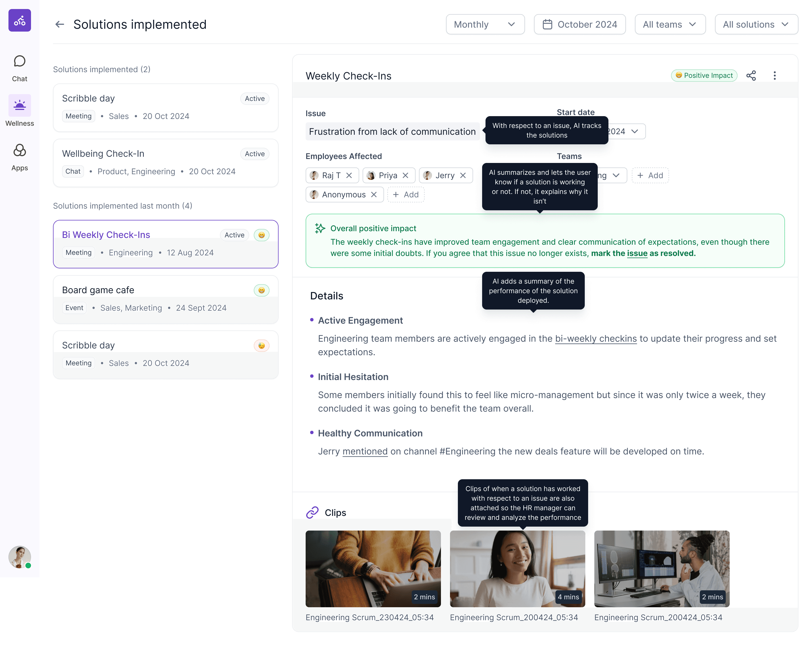Viewport: 812px width, 667px height.
Task: Click the bi-weekly checkins link
Action: (596, 339)
